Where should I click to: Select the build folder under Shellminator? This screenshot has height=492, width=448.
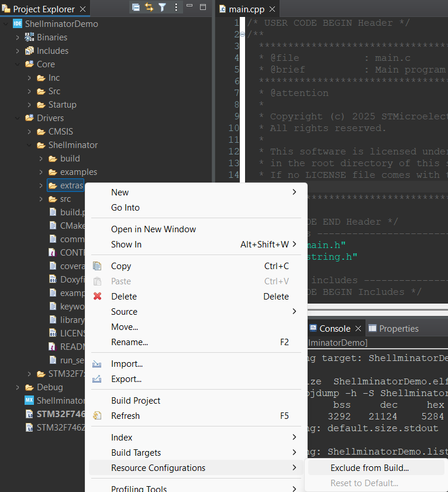coord(65,159)
